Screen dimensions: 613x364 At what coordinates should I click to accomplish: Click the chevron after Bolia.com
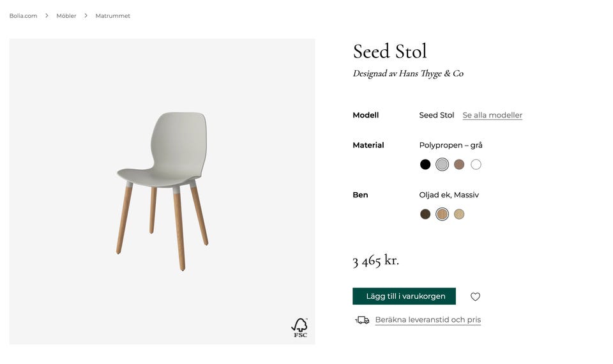(x=47, y=16)
